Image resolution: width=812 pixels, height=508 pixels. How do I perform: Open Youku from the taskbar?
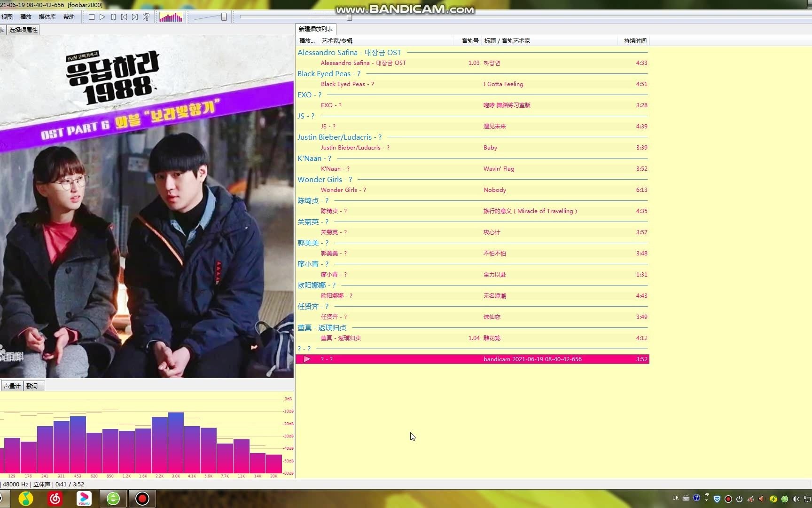[84, 499]
